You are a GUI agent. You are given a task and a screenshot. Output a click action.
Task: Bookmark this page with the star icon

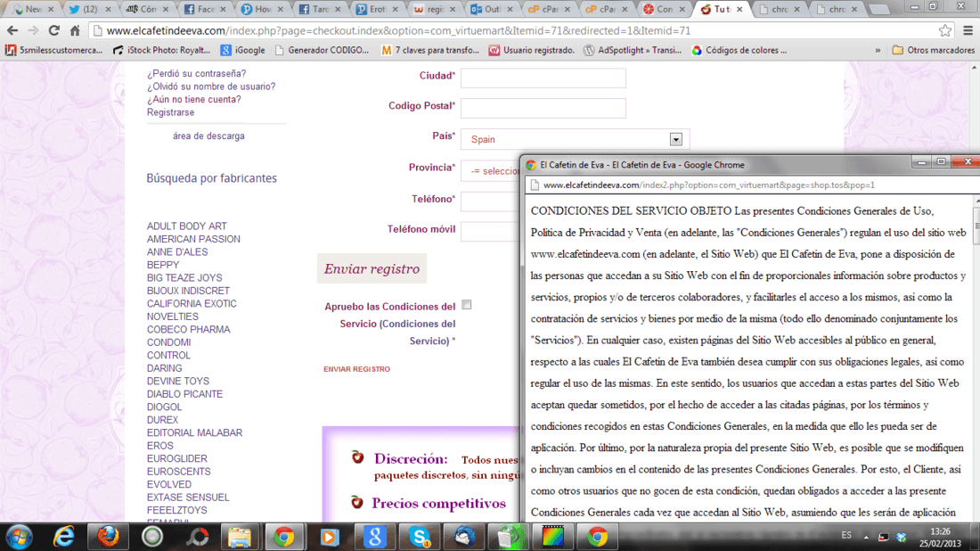click(x=945, y=30)
